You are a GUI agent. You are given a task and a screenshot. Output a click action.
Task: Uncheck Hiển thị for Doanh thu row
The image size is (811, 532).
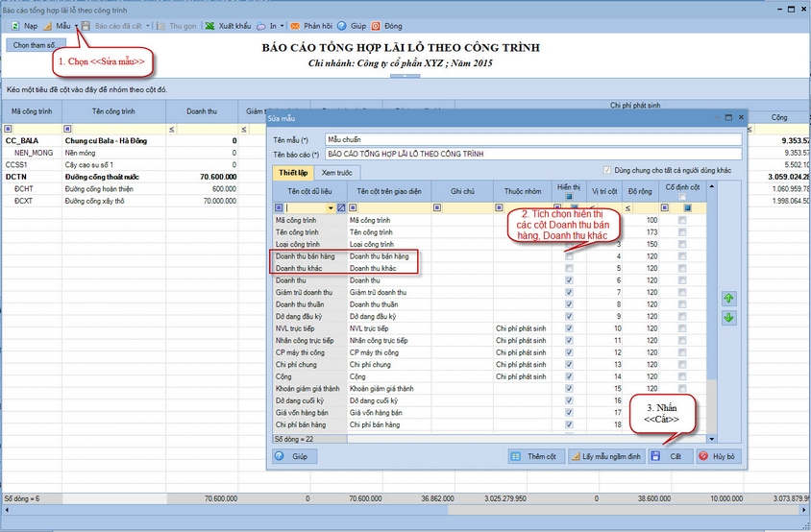point(569,280)
